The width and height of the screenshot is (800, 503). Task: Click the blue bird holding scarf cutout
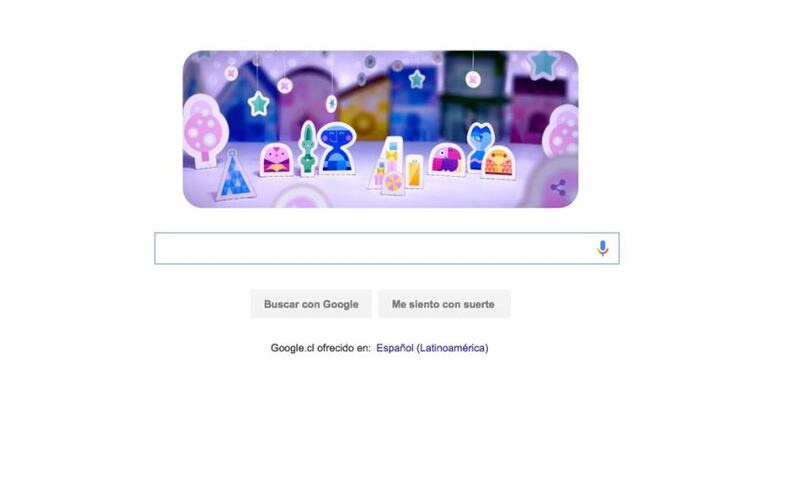480,145
